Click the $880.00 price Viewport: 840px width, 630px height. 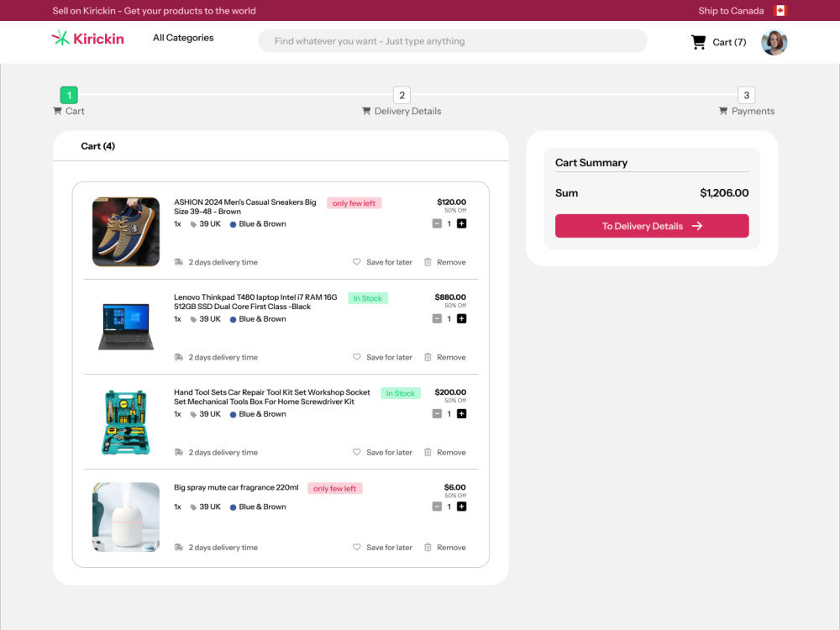(x=450, y=297)
